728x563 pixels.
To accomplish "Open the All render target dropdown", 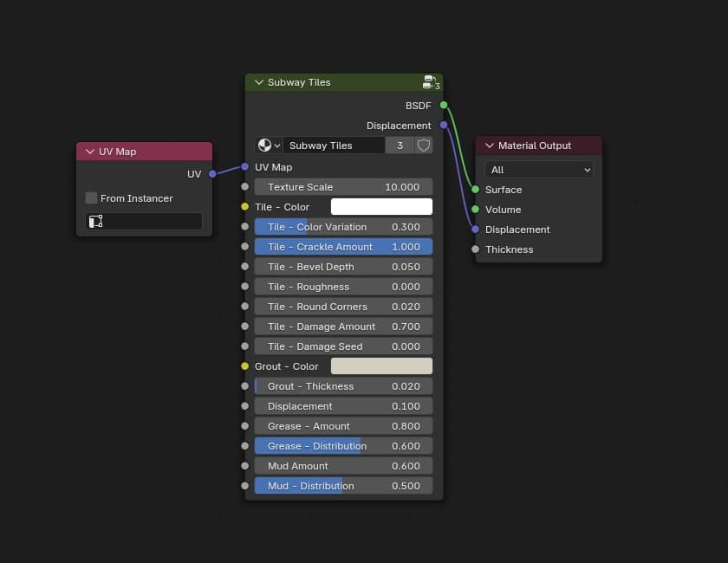I will (x=539, y=170).
